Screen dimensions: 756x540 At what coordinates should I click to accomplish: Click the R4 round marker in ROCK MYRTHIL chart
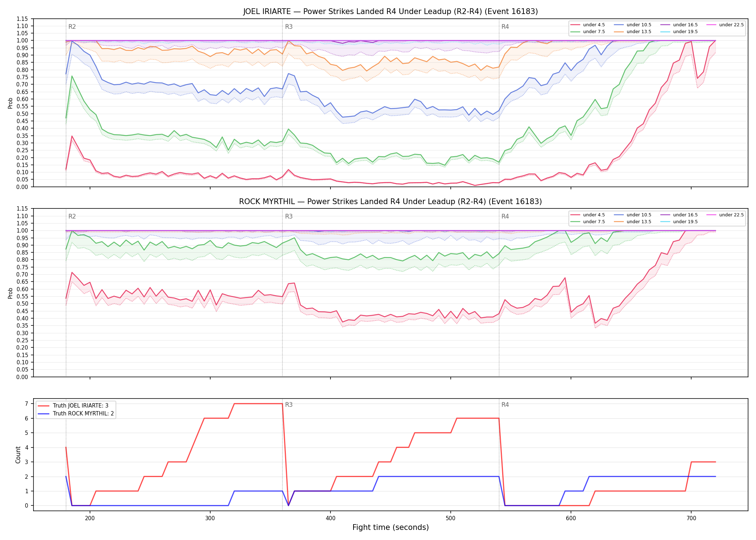tap(505, 217)
